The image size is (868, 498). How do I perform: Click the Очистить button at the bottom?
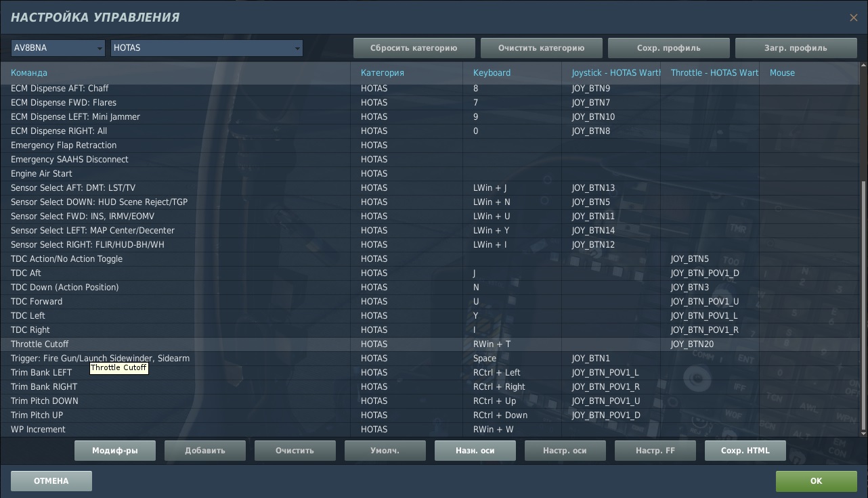295,451
